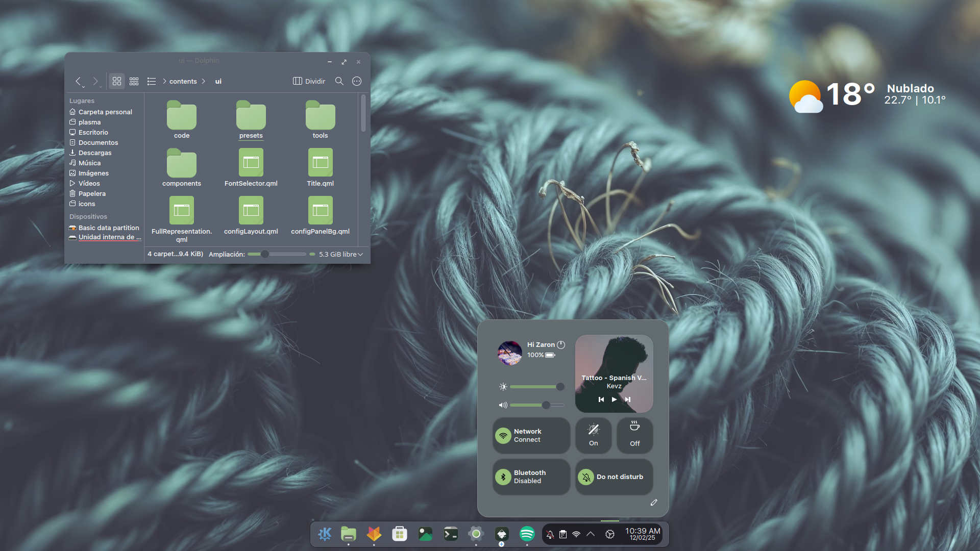Toggle Do not disturb tile
Screen dimensions: 980x551
click(x=614, y=477)
